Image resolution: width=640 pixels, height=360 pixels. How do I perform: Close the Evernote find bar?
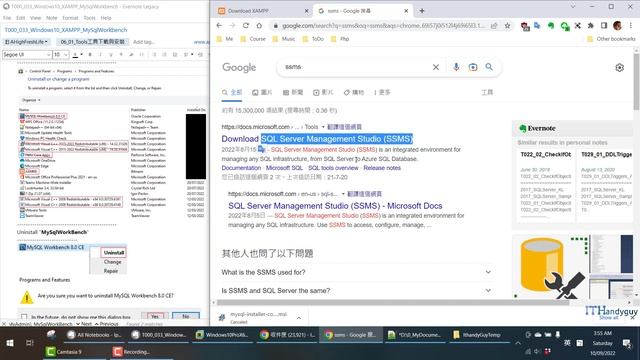[x=4, y=324]
